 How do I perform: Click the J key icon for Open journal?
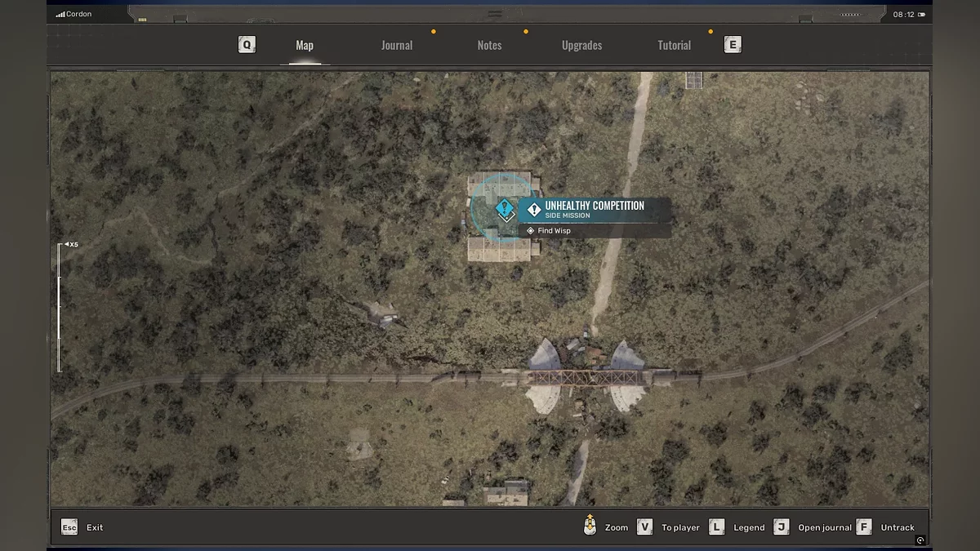[x=782, y=527]
